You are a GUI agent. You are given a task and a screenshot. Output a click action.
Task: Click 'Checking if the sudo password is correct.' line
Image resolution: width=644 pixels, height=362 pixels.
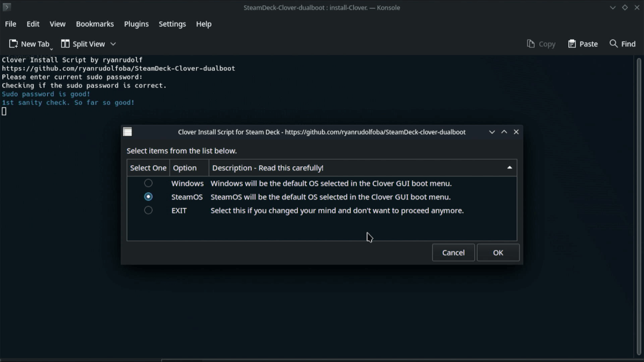84,85
